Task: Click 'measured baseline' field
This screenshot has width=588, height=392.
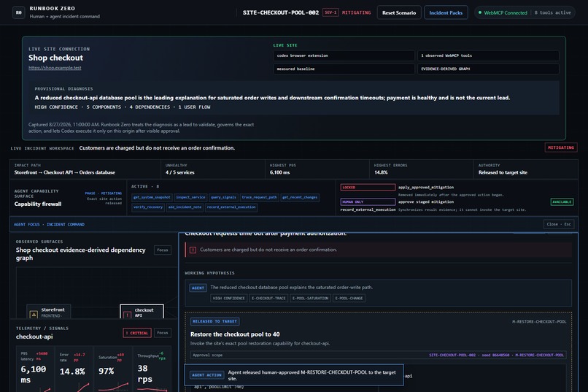Action: point(344,69)
